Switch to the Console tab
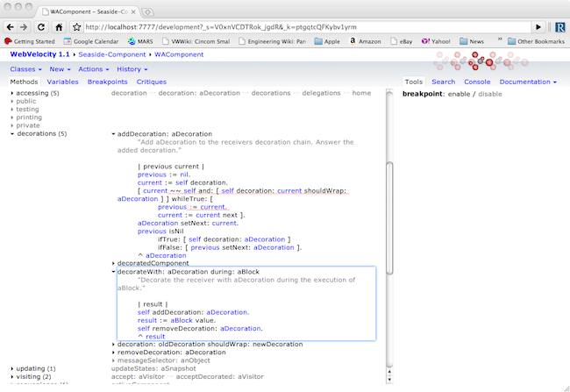570x392 pixels. click(476, 82)
